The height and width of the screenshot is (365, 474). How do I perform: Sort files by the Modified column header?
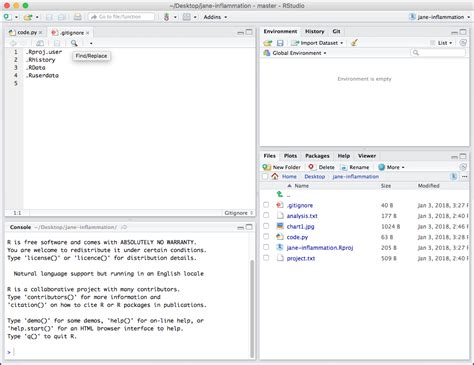coord(428,186)
